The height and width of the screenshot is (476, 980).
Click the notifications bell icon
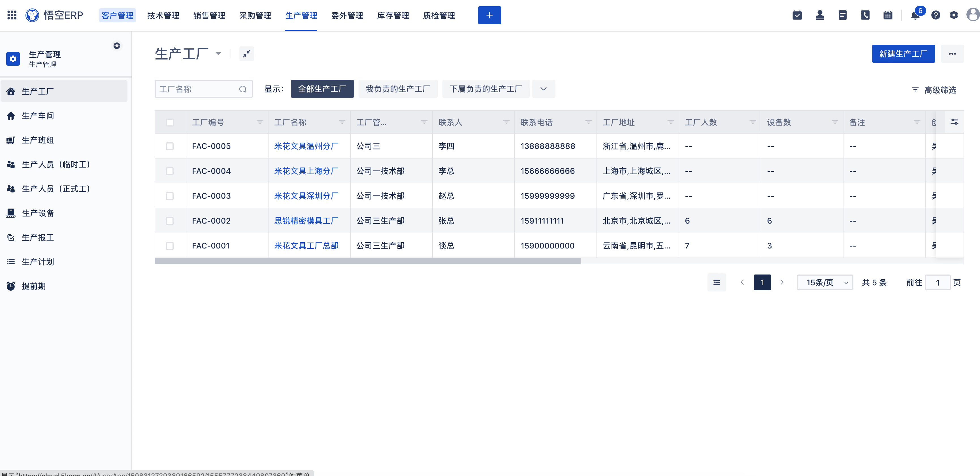(x=915, y=15)
